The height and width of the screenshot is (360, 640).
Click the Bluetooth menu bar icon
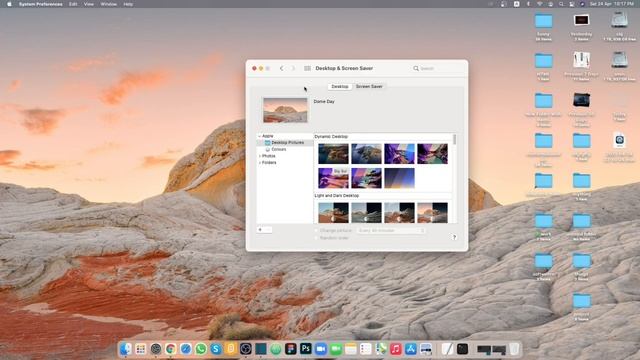coord(528,4)
